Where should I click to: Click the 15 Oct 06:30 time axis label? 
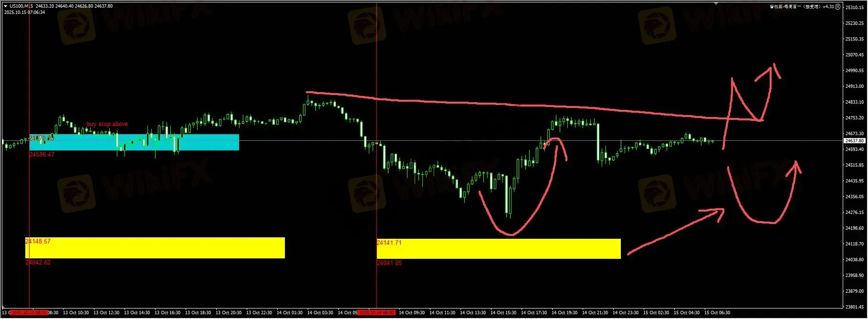(717, 313)
